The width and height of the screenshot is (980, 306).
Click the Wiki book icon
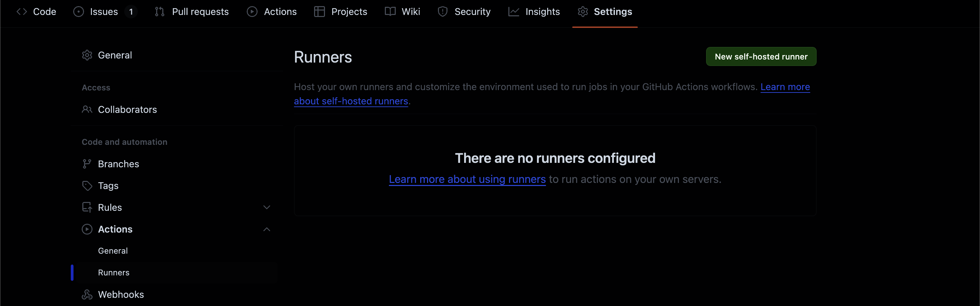(390, 12)
